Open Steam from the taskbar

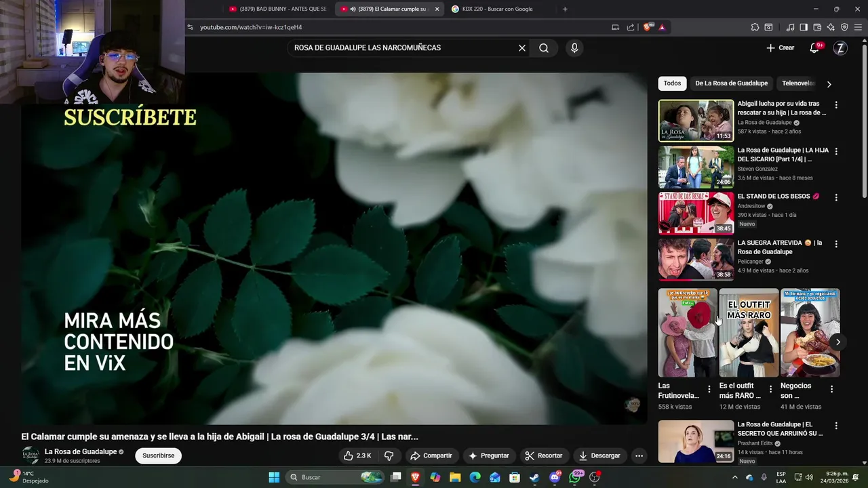[534, 477]
